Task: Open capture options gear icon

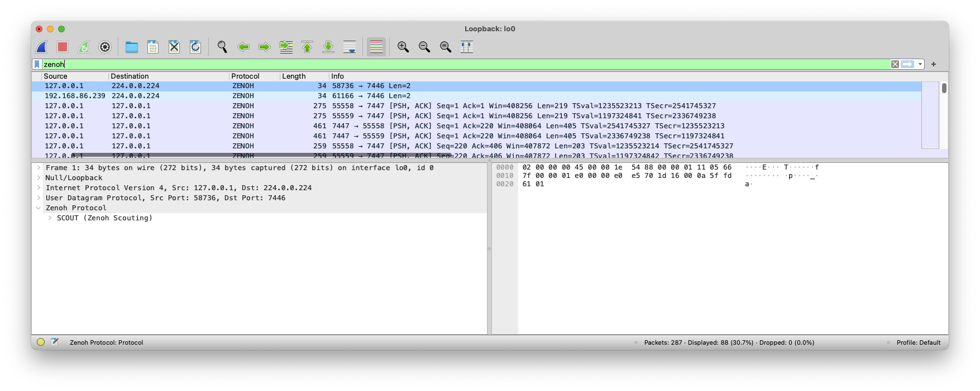Action: [105, 47]
